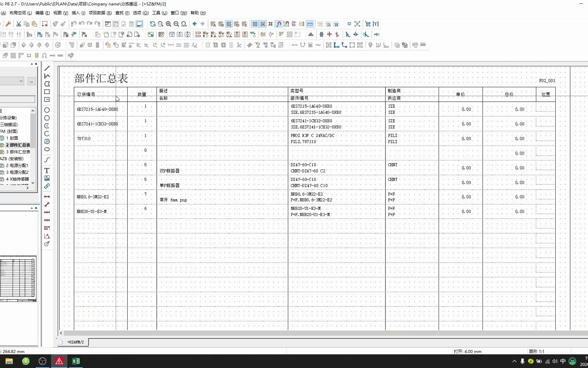Image resolution: width=588 pixels, height=368 pixels.
Task: Click the Zoom in magnifier icon
Action: tap(168, 24)
